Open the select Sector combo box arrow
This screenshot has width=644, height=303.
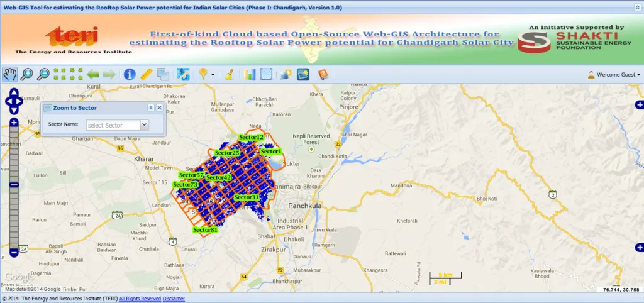tap(144, 125)
